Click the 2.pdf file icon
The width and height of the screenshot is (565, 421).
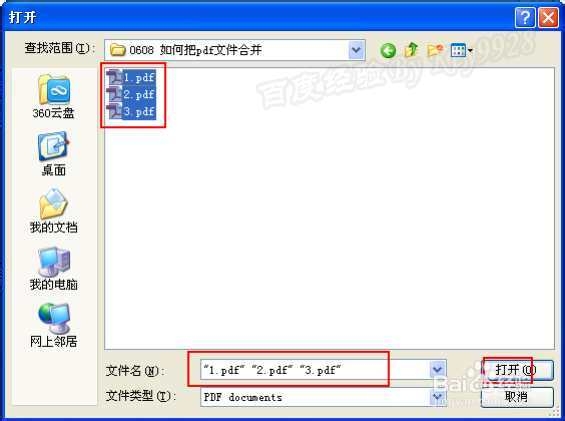[114, 94]
